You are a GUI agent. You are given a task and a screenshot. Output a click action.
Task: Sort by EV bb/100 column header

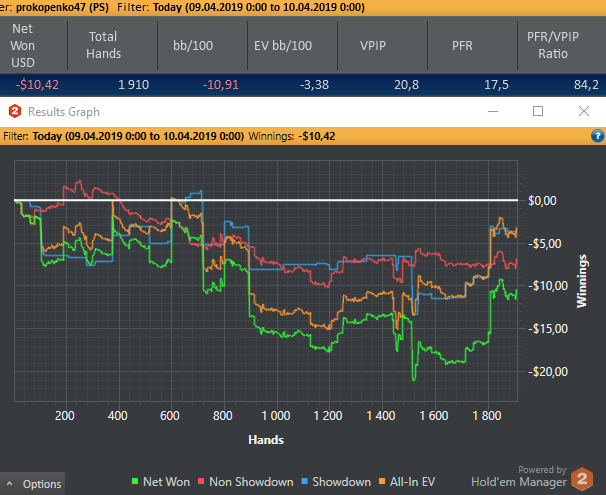pos(283,45)
